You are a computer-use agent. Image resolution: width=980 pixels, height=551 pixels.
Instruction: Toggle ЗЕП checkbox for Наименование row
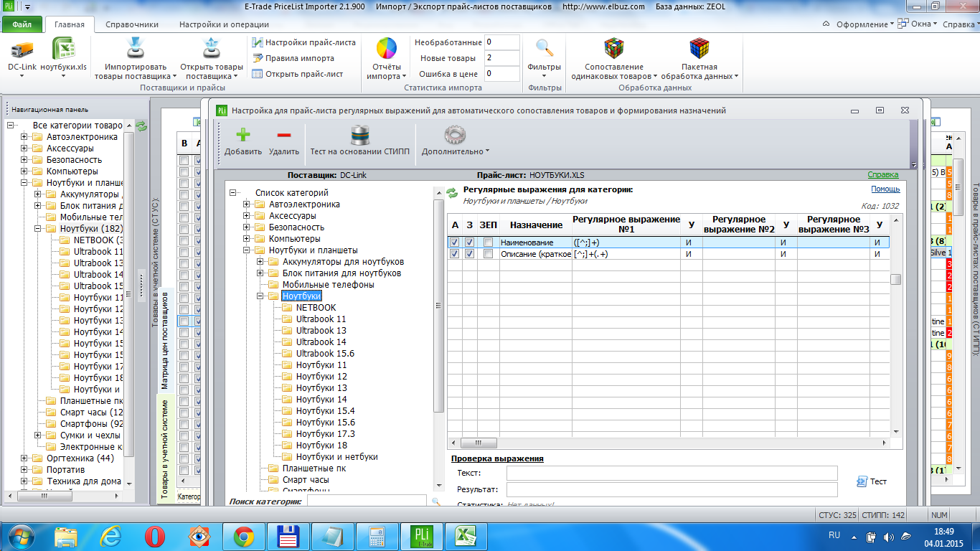pyautogui.click(x=488, y=242)
